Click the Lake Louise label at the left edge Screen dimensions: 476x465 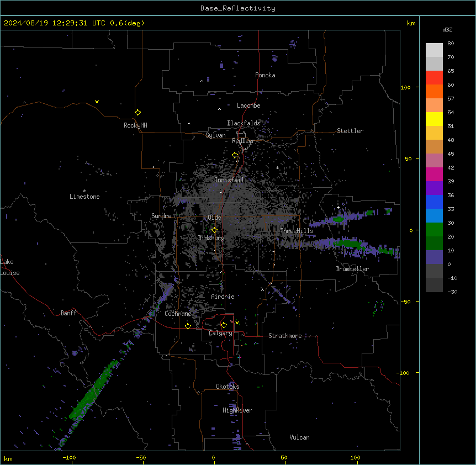[10, 267]
